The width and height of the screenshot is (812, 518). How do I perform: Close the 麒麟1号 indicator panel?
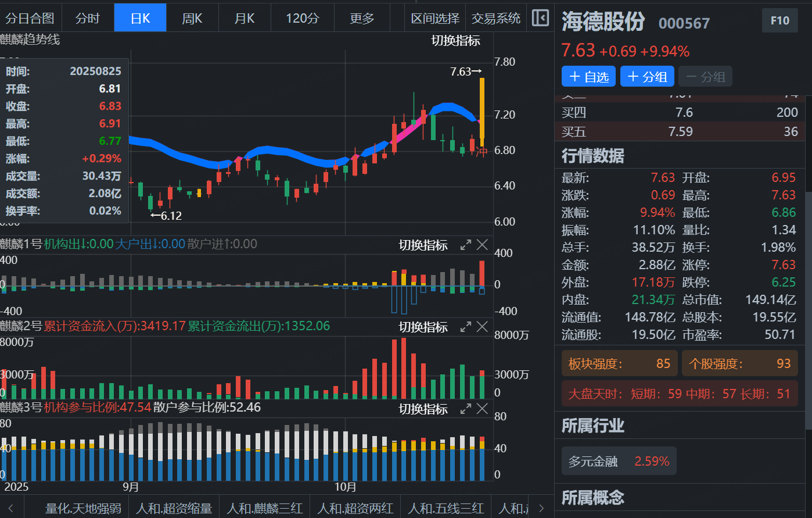[482, 245]
